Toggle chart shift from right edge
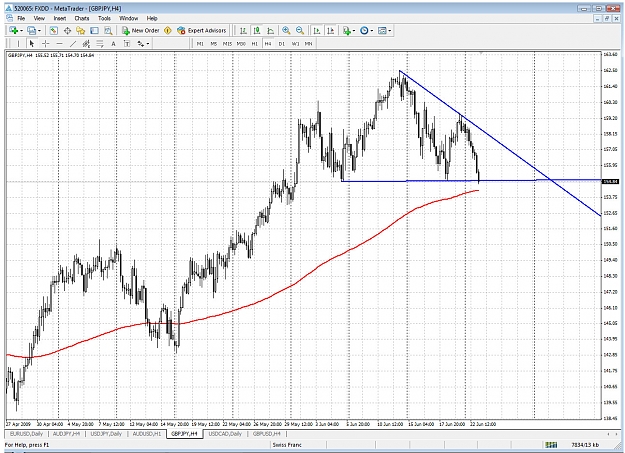This screenshot has height=453, width=625. pyautogui.click(x=330, y=30)
